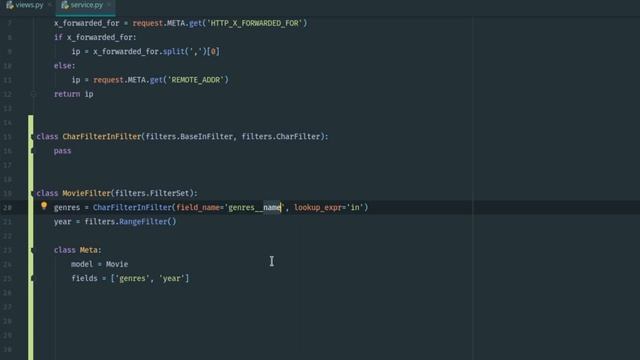Collapse the class Meta fold marker
640x360 pixels.
coord(32,250)
